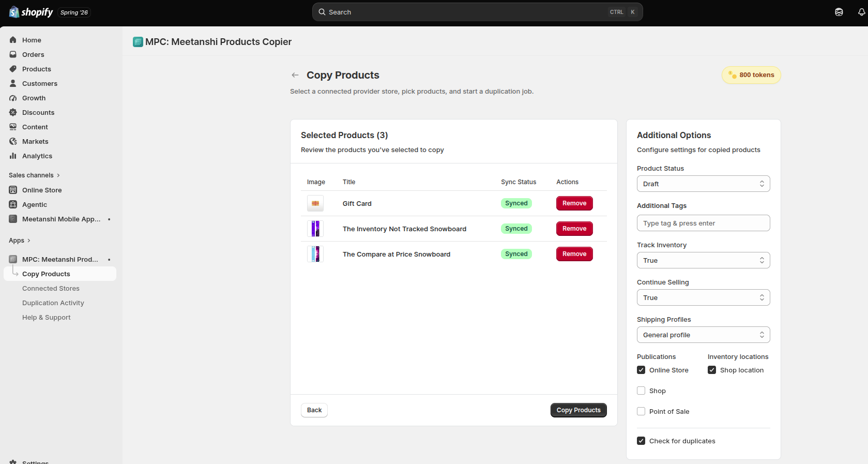This screenshot has width=868, height=464.
Task: Open the Copy Products nav item
Action: 60,274
